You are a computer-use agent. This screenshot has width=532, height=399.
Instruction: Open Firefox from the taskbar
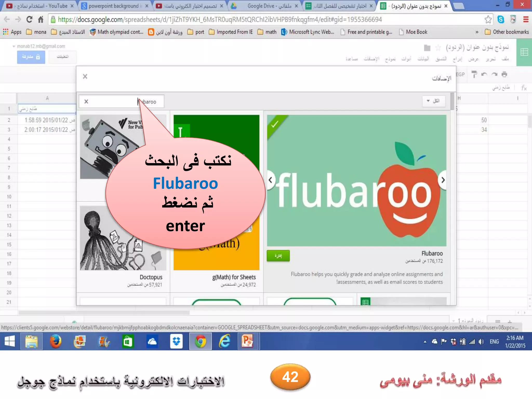pyautogui.click(x=56, y=341)
